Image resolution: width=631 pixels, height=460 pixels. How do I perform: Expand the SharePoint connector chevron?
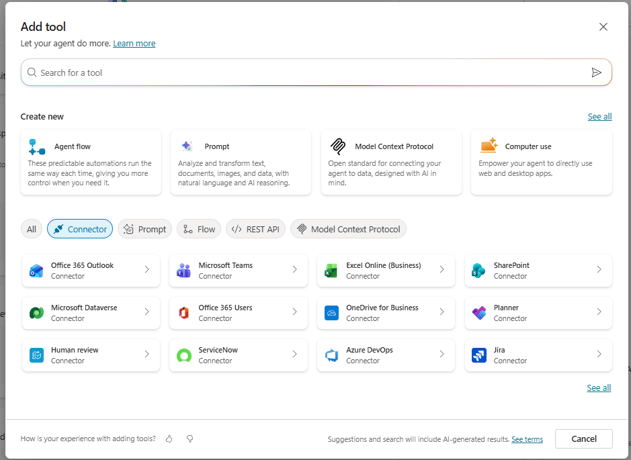(599, 270)
